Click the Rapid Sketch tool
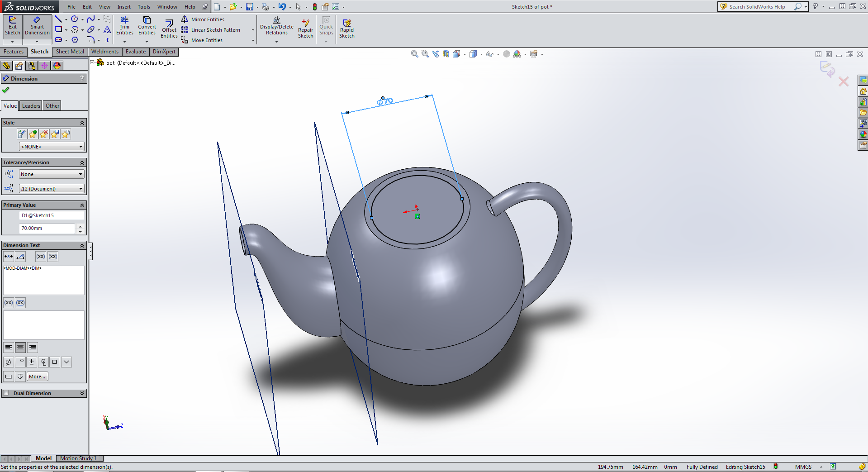Image resolution: width=868 pixels, height=472 pixels. [347, 29]
